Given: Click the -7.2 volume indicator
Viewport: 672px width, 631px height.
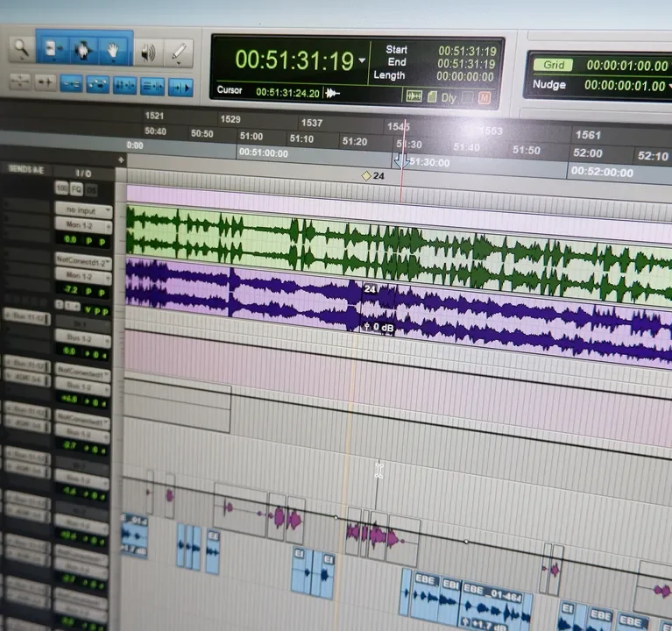Looking at the screenshot, I should point(71,289).
